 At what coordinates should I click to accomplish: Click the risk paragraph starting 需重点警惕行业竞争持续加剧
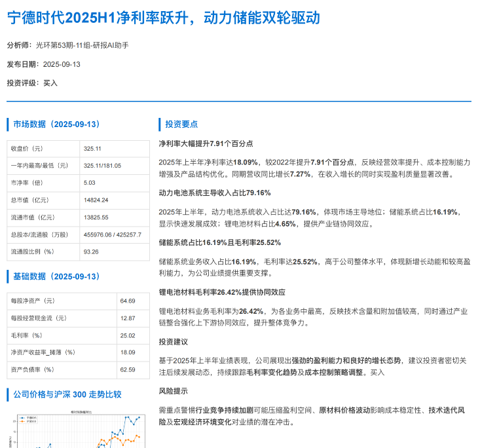(x=312, y=417)
